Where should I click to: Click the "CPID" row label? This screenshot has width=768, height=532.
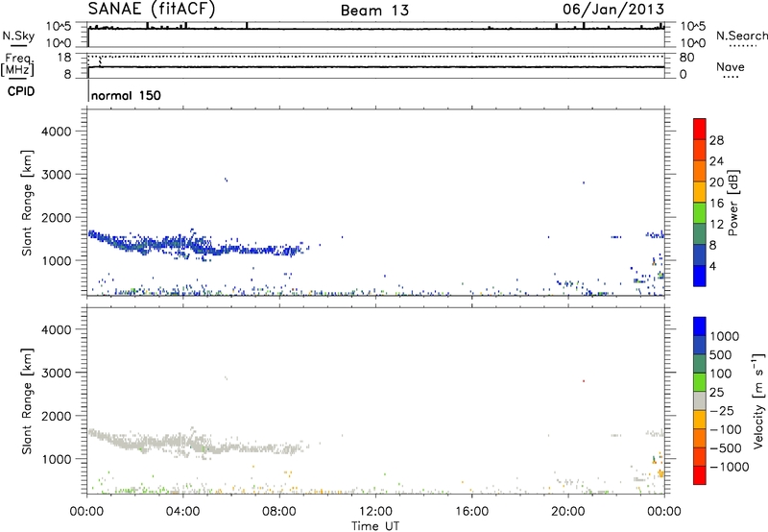coord(21,91)
